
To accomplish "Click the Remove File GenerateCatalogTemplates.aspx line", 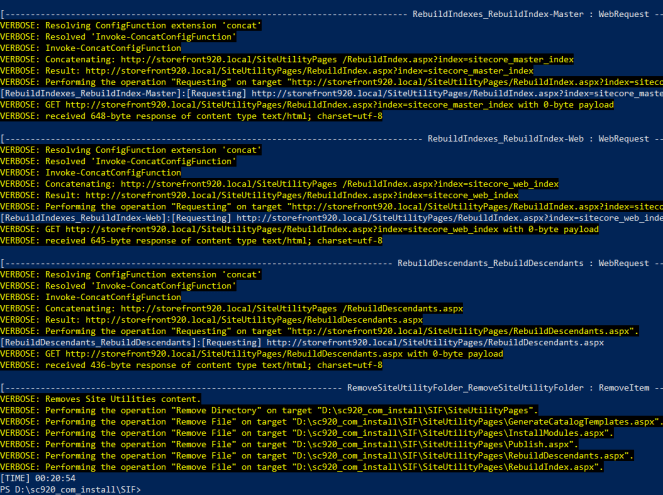I will (330, 421).
